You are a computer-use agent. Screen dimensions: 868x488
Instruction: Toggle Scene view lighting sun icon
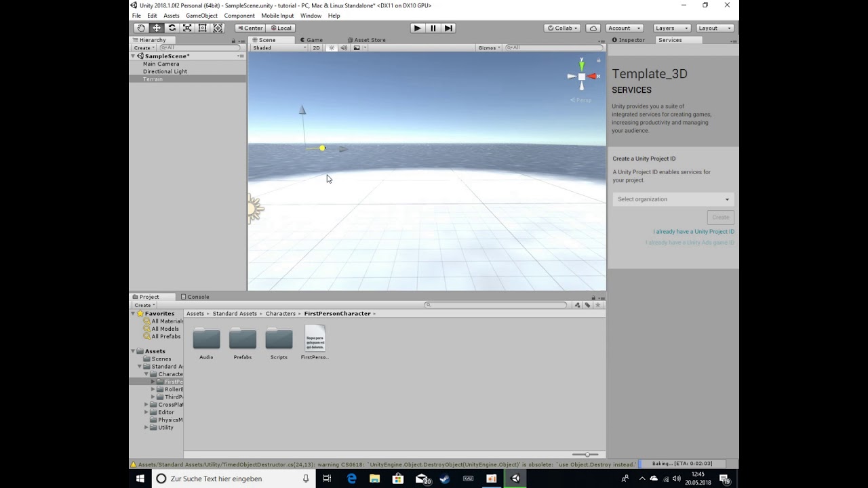pos(332,47)
